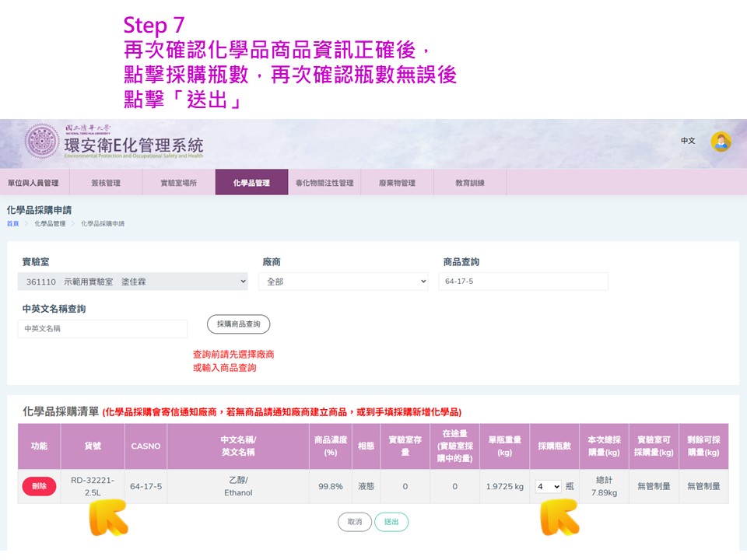Click the 採購商品查詢 search button
747x560 pixels.
pyautogui.click(x=239, y=324)
